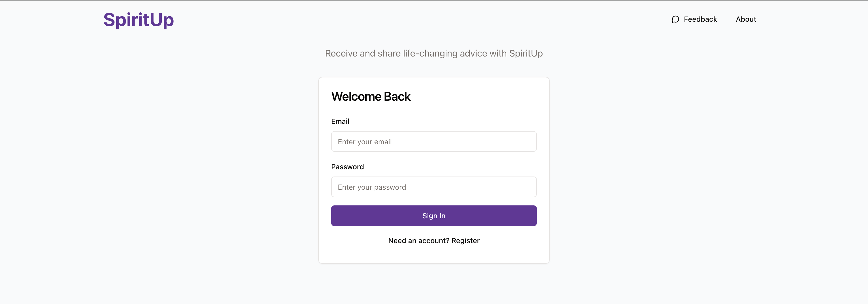Click the Welcome Back heading
This screenshot has height=304, width=868.
(x=371, y=97)
